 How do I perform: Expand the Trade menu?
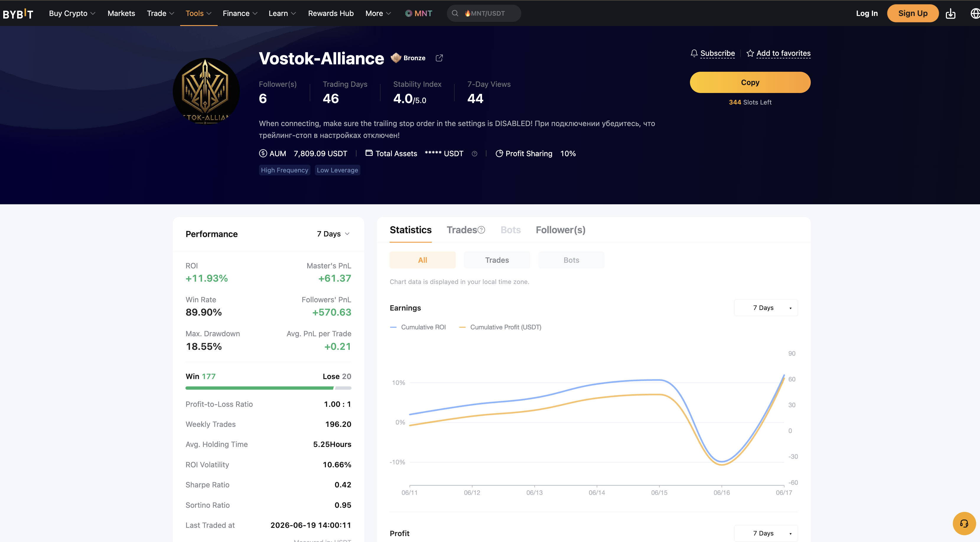pyautogui.click(x=161, y=13)
